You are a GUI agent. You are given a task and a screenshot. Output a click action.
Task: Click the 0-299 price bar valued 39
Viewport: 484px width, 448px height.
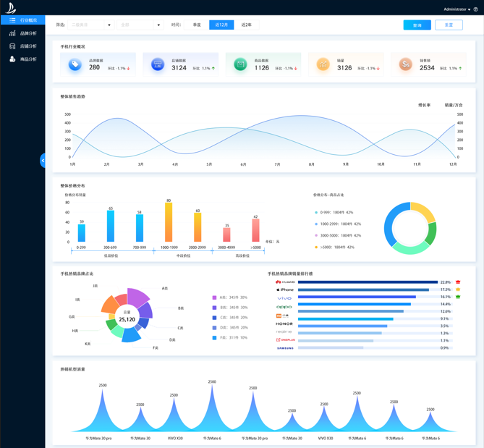82,233
